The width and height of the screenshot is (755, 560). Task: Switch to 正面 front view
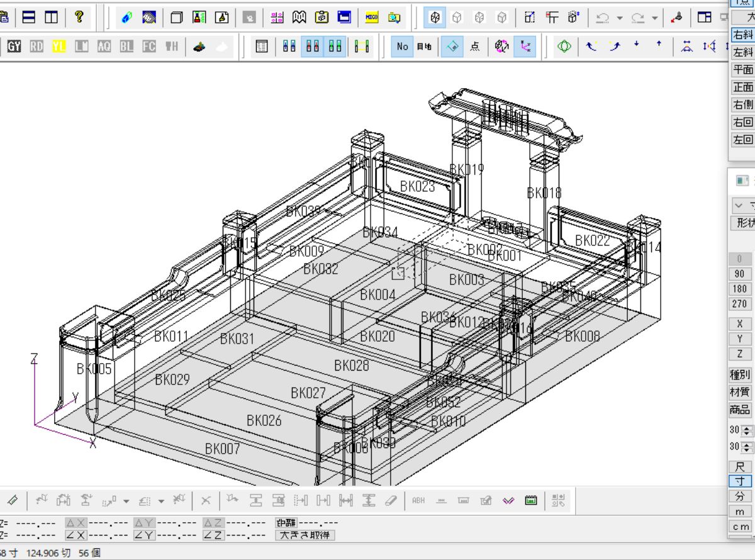742,87
